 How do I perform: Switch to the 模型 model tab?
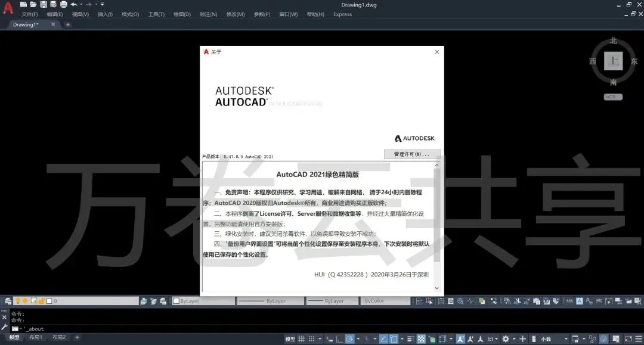click(14, 337)
